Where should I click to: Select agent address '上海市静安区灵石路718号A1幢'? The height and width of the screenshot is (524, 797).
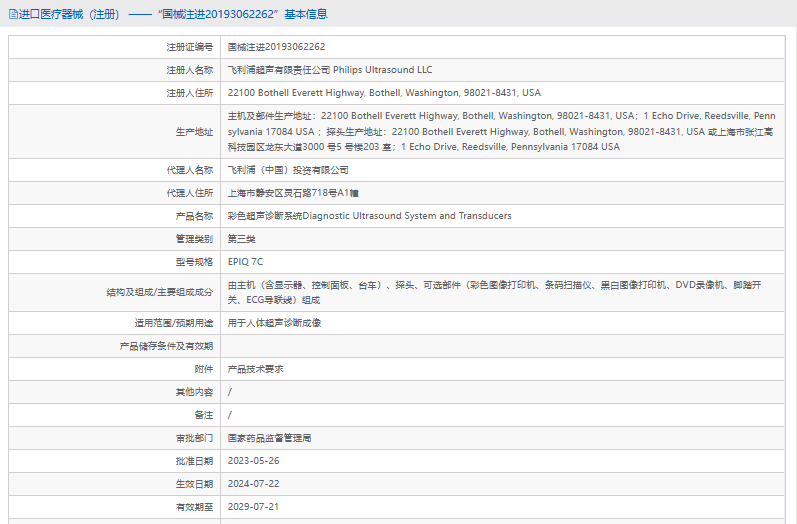[x=293, y=193]
